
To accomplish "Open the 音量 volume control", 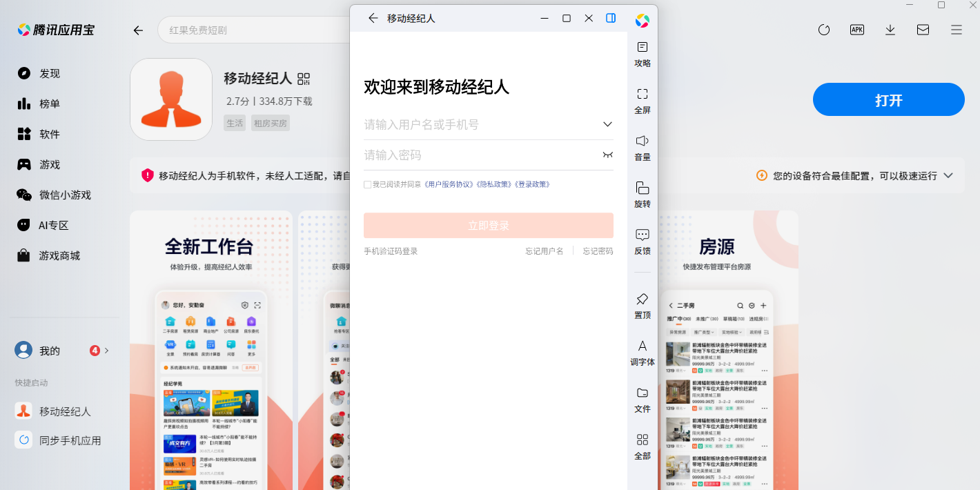I will [643, 148].
